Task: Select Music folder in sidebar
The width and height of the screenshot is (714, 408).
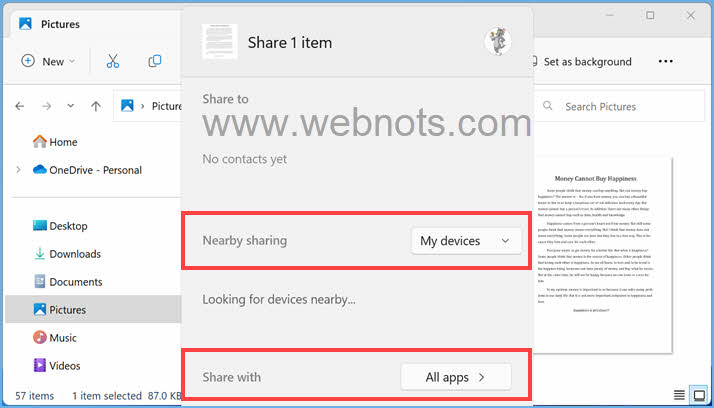Action: [x=62, y=338]
